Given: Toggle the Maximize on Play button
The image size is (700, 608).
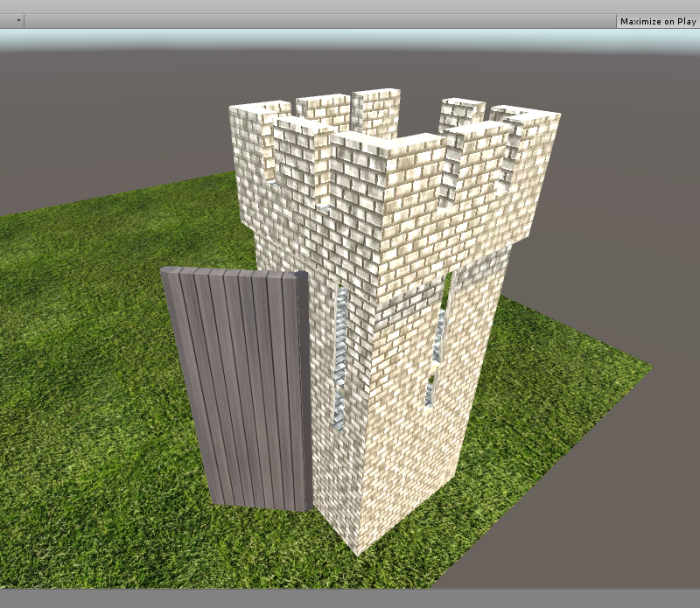Looking at the screenshot, I should click(x=658, y=21).
